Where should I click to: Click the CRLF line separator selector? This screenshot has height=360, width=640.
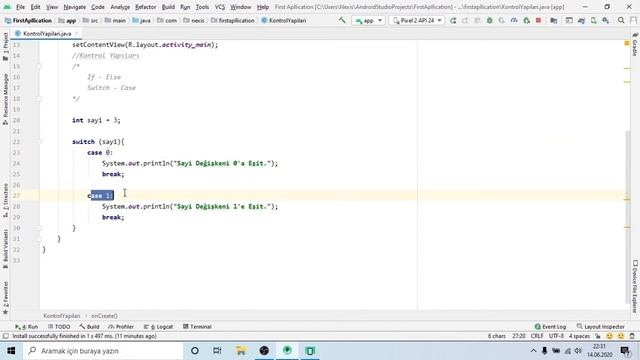[537, 336]
